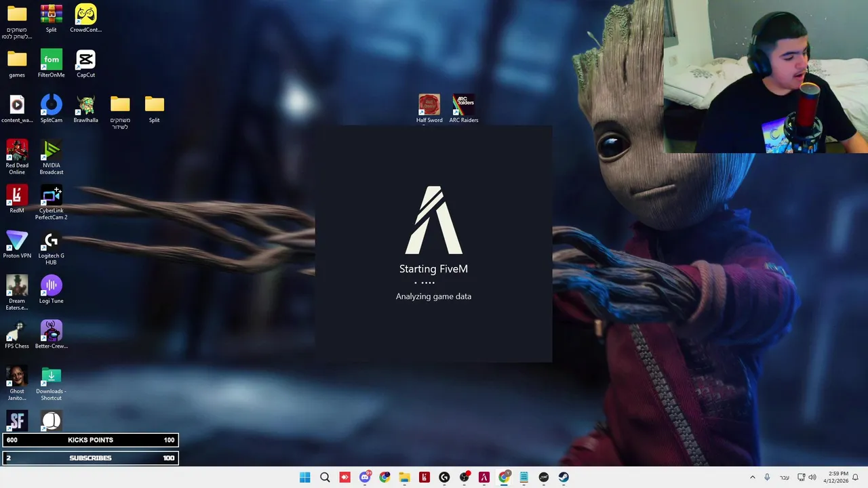
Task: Select the FPS Chess shortcut
Action: coord(17,335)
